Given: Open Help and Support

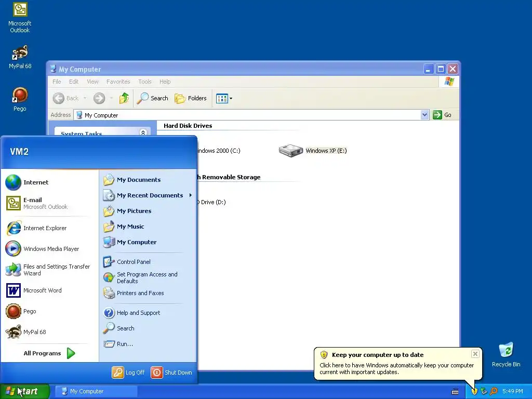Looking at the screenshot, I should tap(148, 313).
